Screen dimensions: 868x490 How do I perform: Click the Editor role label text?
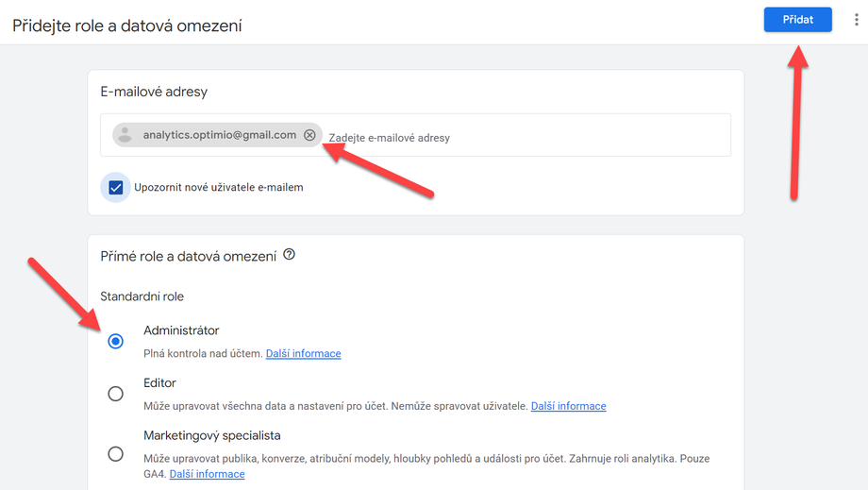tap(159, 383)
